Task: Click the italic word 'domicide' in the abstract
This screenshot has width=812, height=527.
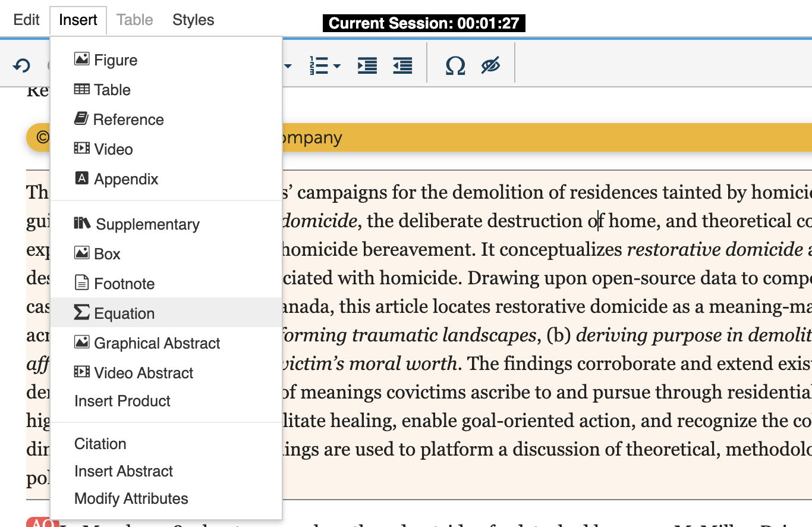Action: pyautogui.click(x=319, y=221)
